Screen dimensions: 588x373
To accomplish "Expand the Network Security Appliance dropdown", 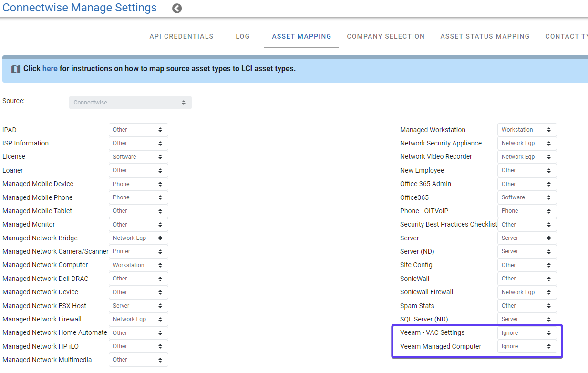I will pos(527,143).
